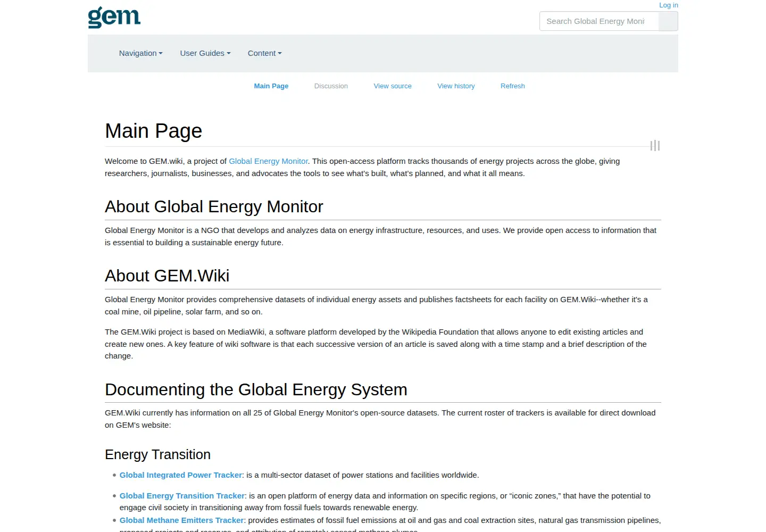
Task: Visit the Global Methane Emitters Tracker link
Action: [181, 520]
